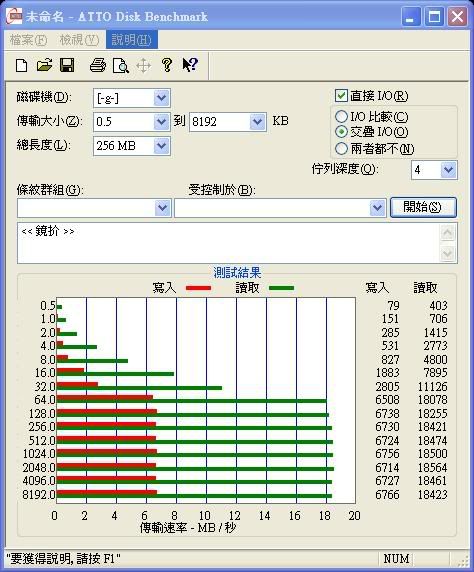Open the 說明(H) menu

click(132, 39)
